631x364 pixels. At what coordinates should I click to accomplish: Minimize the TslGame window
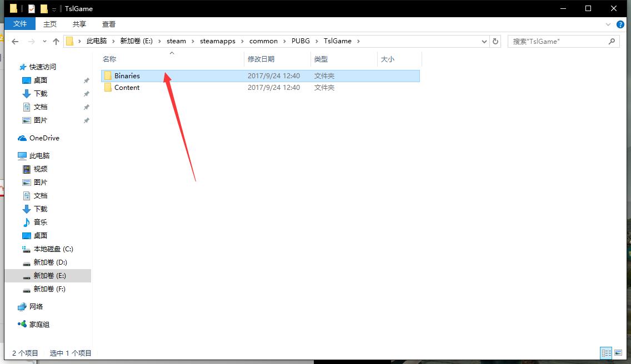click(563, 8)
